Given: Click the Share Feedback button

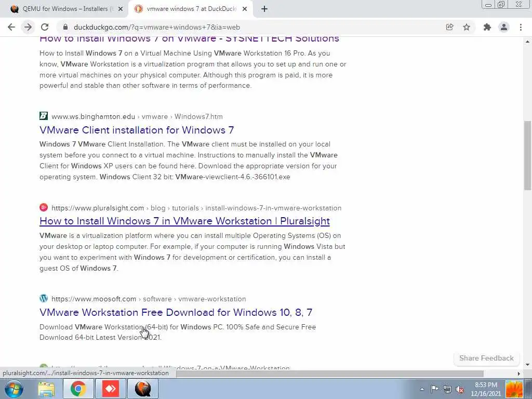Looking at the screenshot, I should 486,358.
